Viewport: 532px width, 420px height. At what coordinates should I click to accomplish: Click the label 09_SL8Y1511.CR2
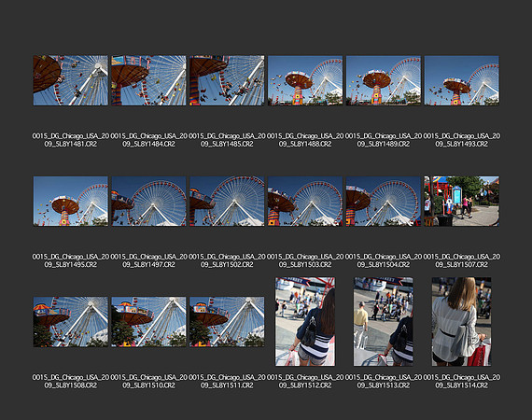pos(227,385)
